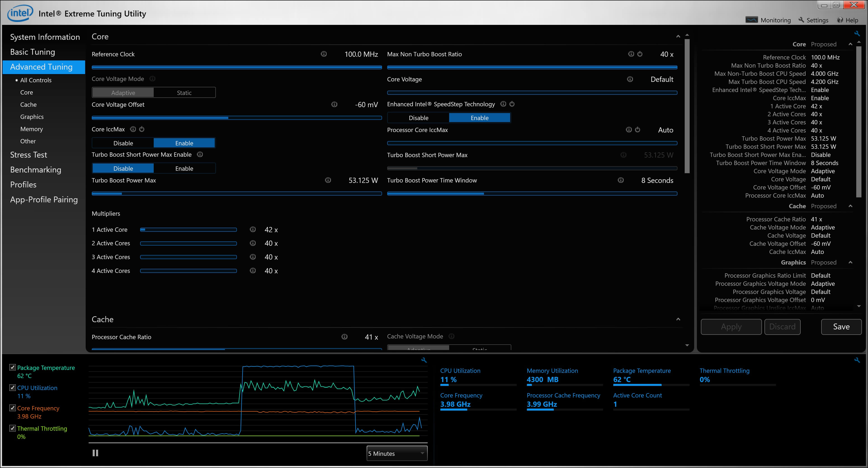This screenshot has width=868, height=468.
Task: Click the Intel logo
Action: tap(20, 13)
